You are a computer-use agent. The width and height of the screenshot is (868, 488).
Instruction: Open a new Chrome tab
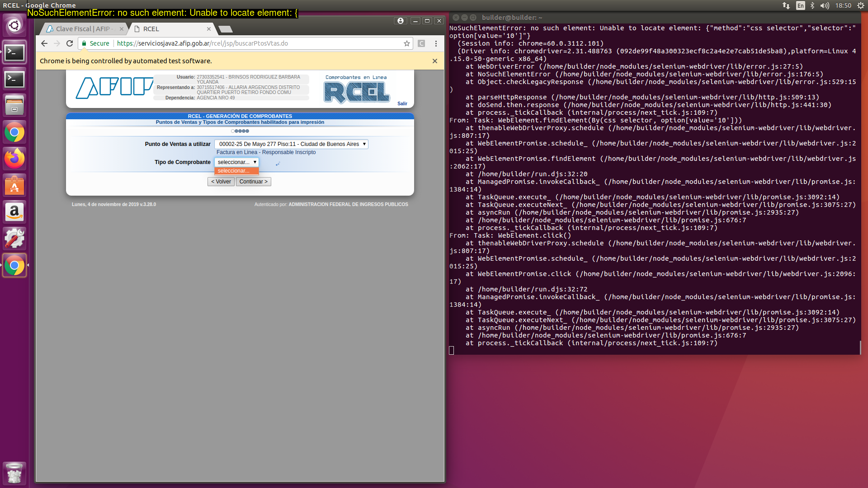[x=225, y=29]
